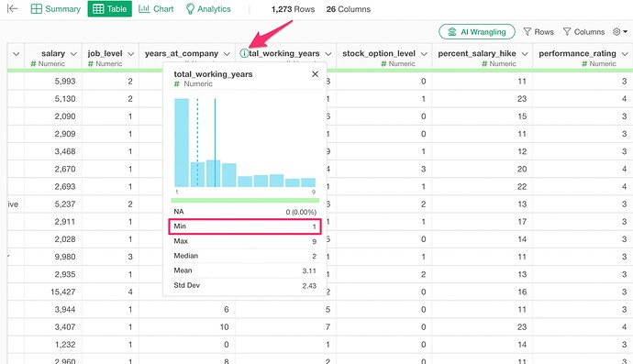Close the total_working_years summary popup
Image resolution: width=633 pixels, height=364 pixels.
pyautogui.click(x=316, y=74)
